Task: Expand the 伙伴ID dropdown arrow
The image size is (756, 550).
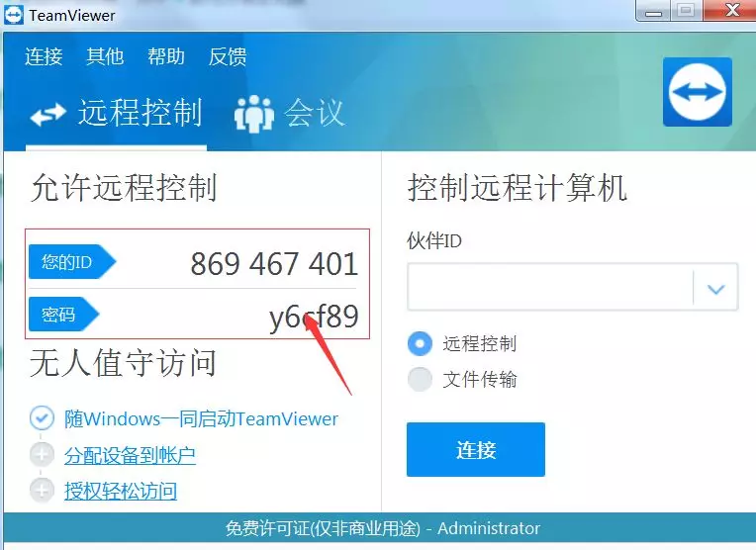Action: pyautogui.click(x=715, y=288)
